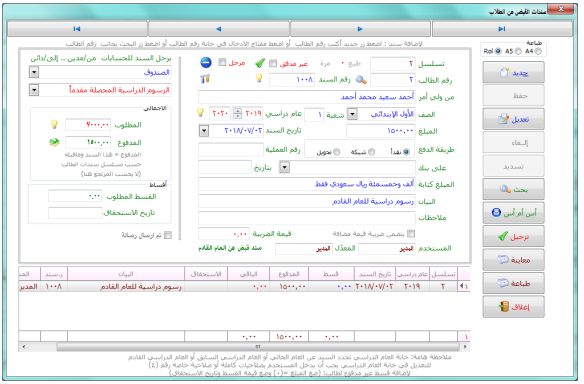Click the البيان column header
Screen dimensions: 584x384
coord(126,274)
